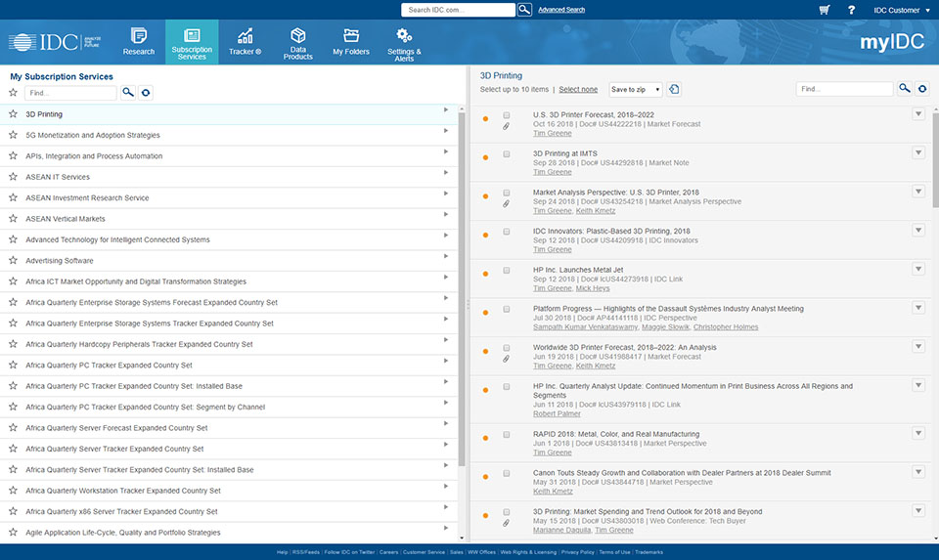Open the Save to zip dropdown
939x560 pixels.
click(x=636, y=89)
